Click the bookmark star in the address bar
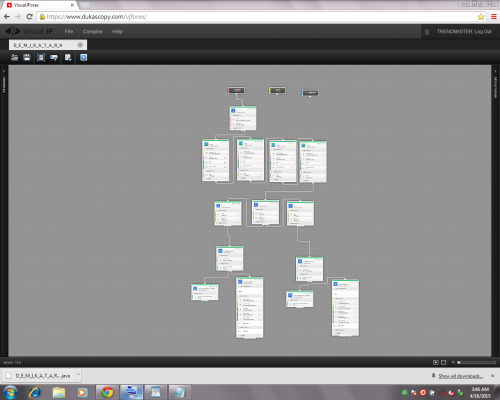This screenshot has width=500, height=400. pyautogui.click(x=481, y=17)
